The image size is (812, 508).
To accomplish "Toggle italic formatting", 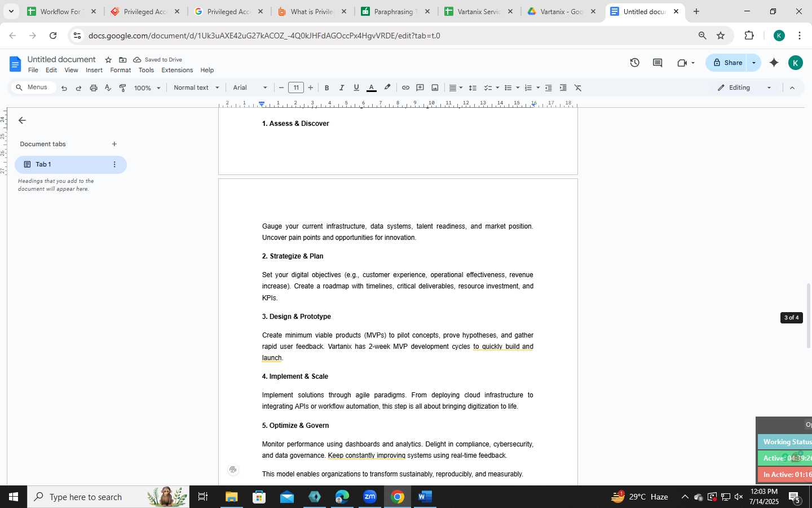I will coord(341,88).
